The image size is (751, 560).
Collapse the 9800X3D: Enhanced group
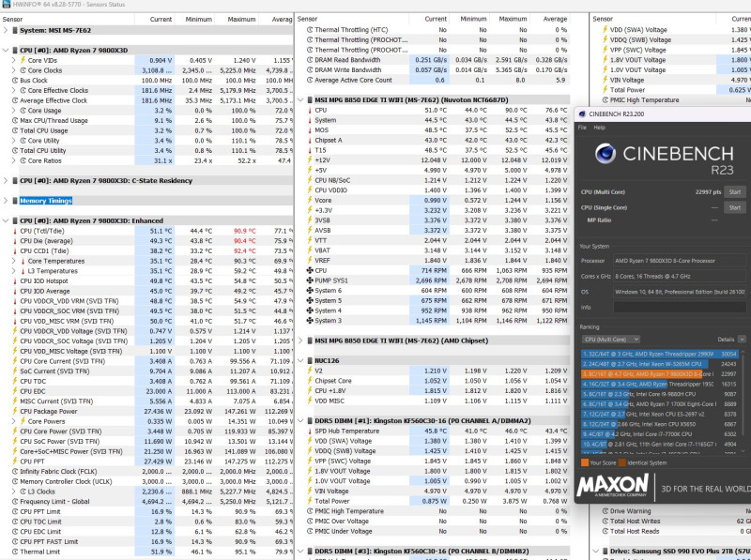[6, 220]
